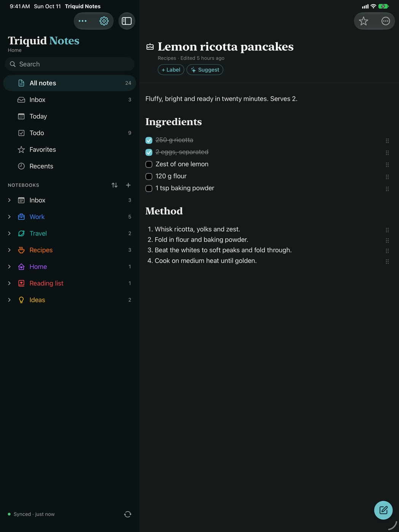Click the Triquid Notes logo title

coord(44,41)
